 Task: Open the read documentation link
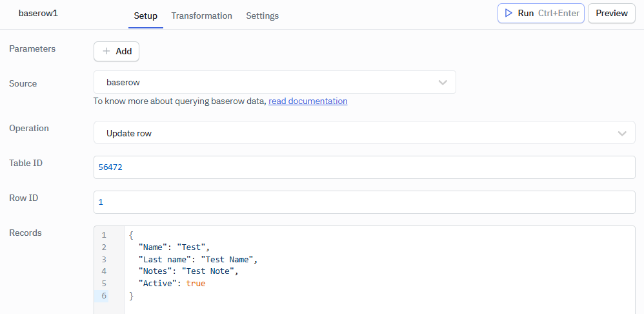coord(308,101)
